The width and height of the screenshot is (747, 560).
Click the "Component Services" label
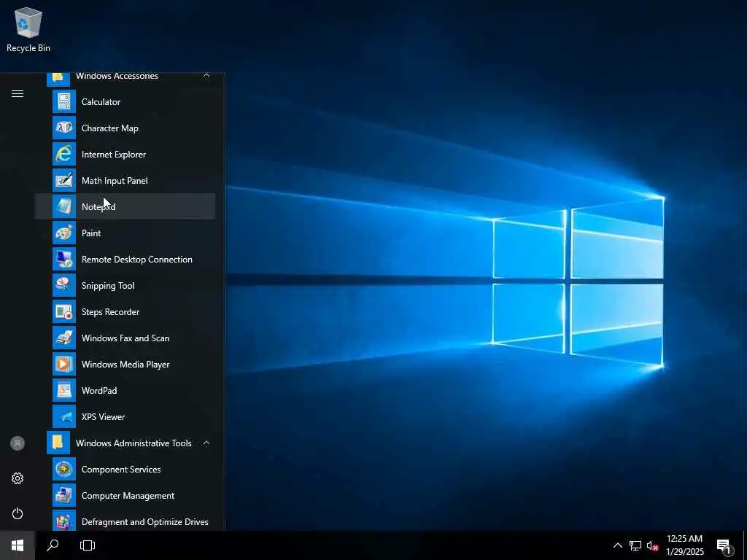coord(121,469)
